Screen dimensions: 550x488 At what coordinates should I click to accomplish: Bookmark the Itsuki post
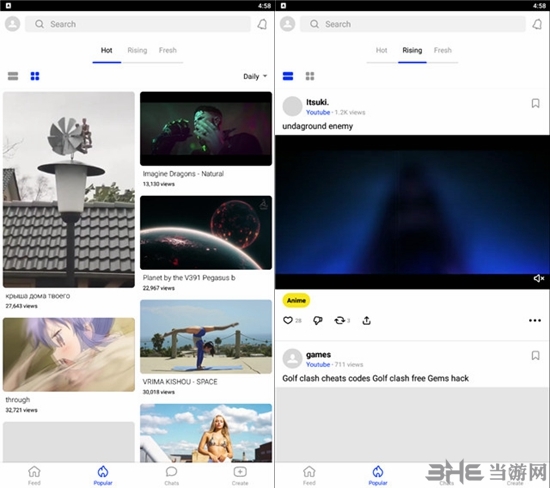[x=535, y=103]
